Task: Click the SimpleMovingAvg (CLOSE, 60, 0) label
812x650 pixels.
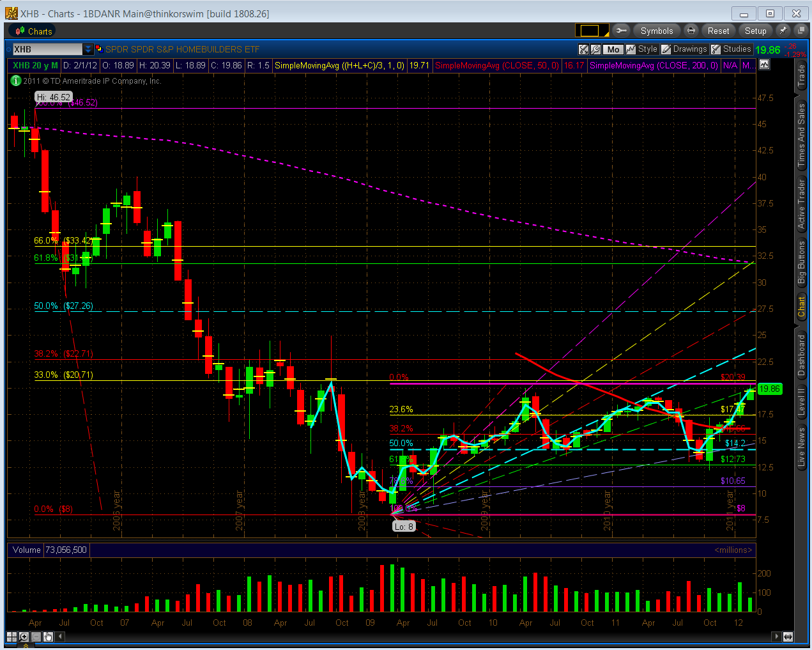Action: point(497,65)
